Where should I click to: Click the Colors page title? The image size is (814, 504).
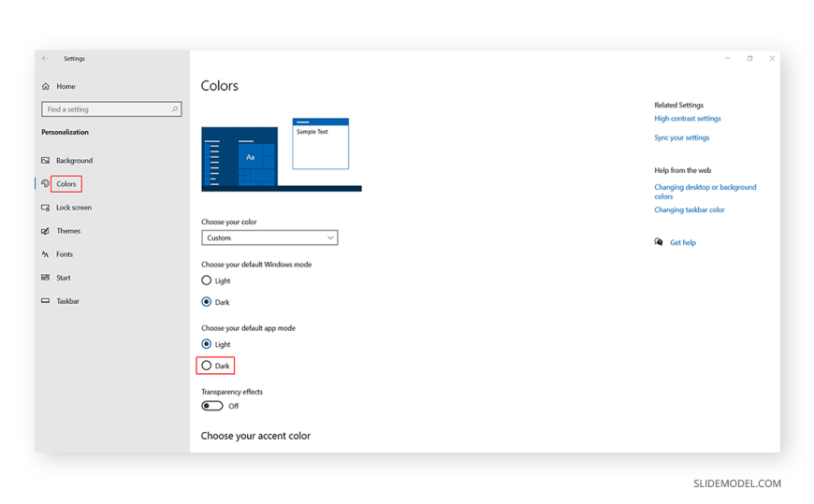point(220,86)
